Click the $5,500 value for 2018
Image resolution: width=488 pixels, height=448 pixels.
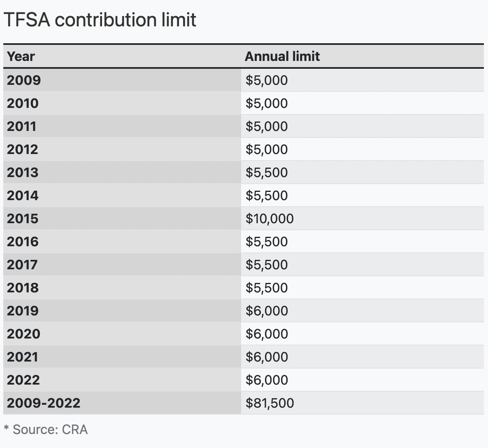coord(267,287)
